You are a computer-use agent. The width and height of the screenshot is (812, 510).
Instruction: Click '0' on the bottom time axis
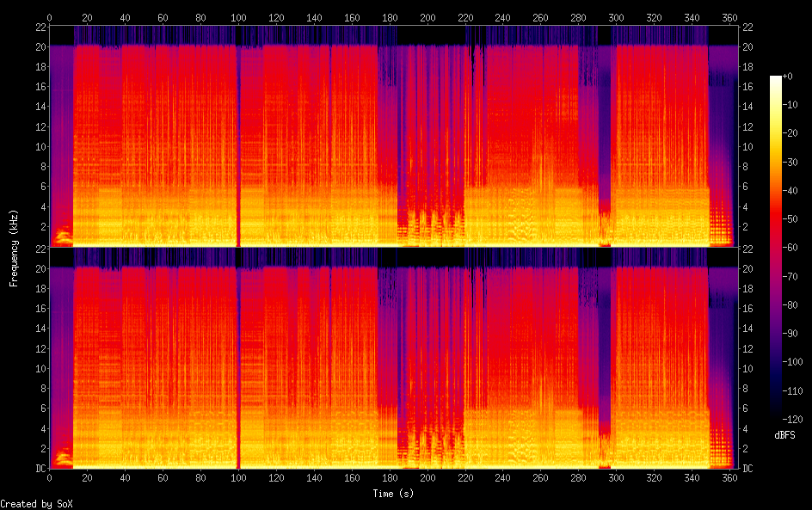49,478
